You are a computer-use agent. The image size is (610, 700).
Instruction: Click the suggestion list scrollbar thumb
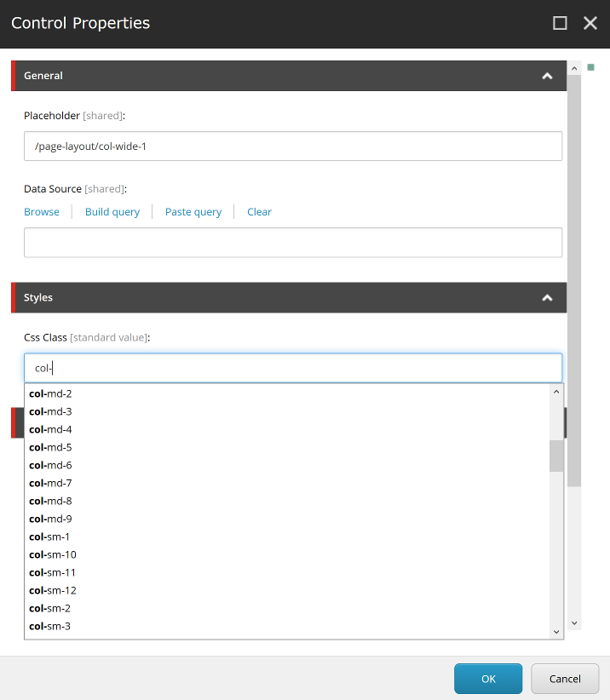[x=556, y=456]
